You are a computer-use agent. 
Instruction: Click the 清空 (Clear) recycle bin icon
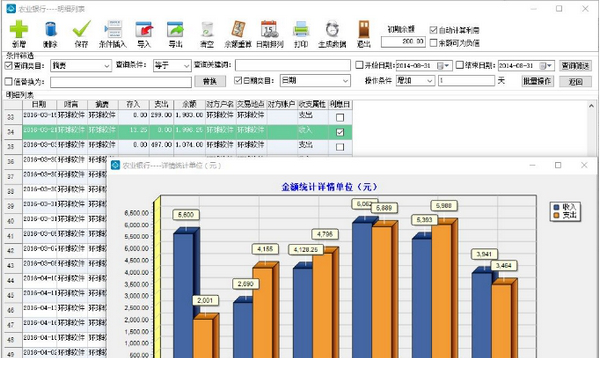click(x=207, y=29)
